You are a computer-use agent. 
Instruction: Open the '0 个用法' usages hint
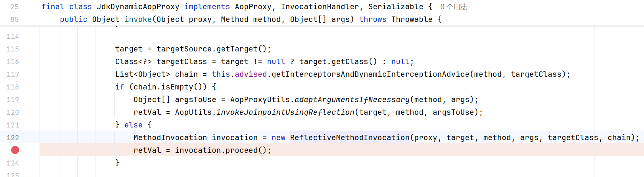pyautogui.click(x=453, y=7)
